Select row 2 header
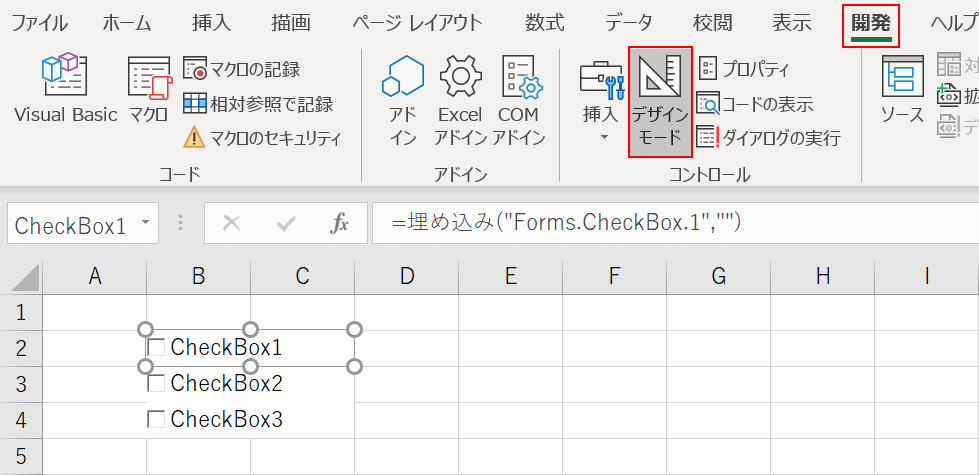979x475 pixels. pyautogui.click(x=21, y=348)
